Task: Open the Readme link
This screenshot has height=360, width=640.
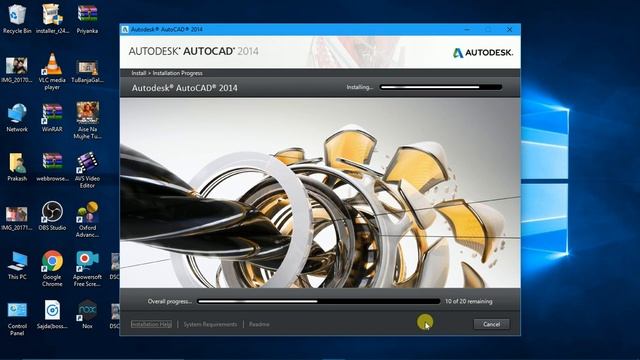Action: point(259,324)
